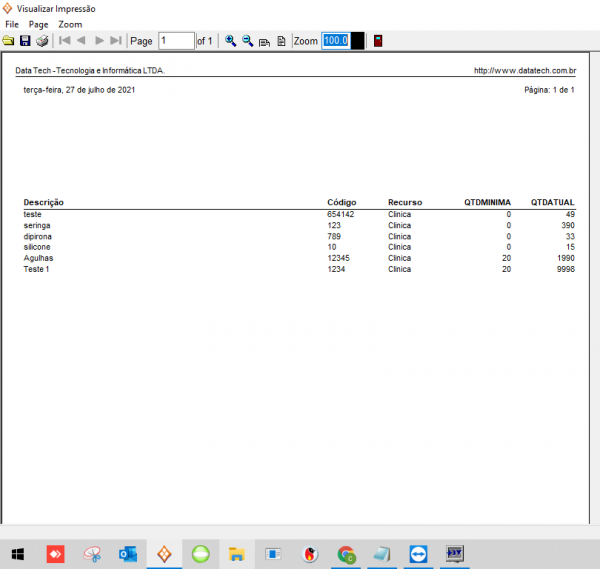600x569 pixels.
Task: Open the Page menu
Action: tap(38, 24)
